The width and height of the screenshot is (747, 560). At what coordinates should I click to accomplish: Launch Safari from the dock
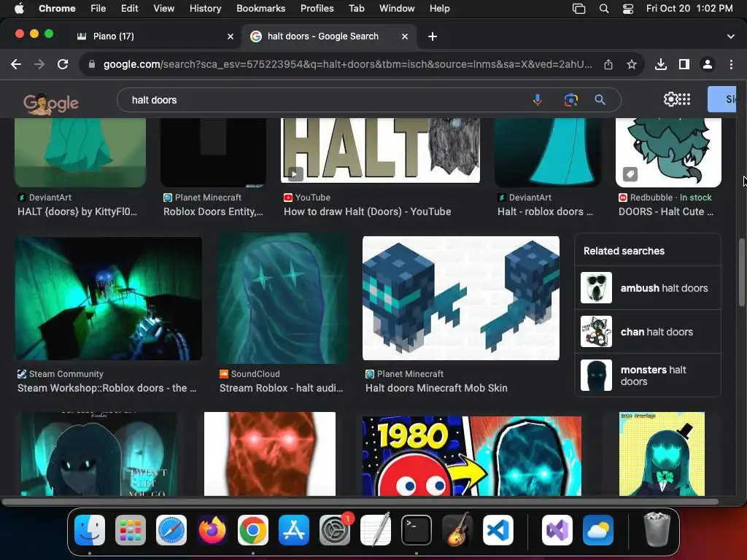coord(171,530)
